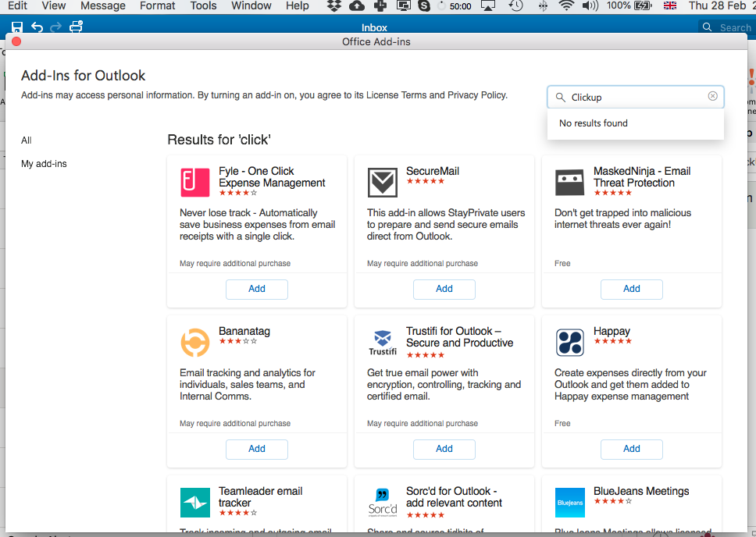
Task: Open the SecureMail envelope logo
Action: coord(383,182)
